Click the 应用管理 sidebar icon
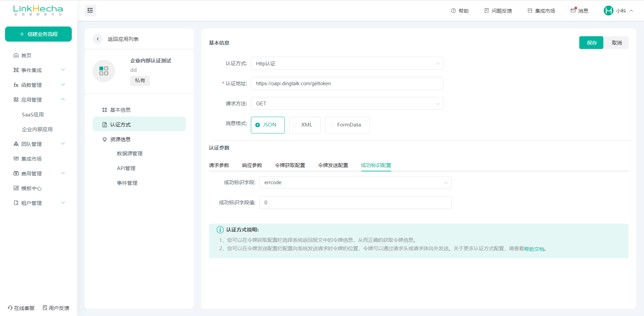Screen dimensions: 644x316 tap(16, 100)
